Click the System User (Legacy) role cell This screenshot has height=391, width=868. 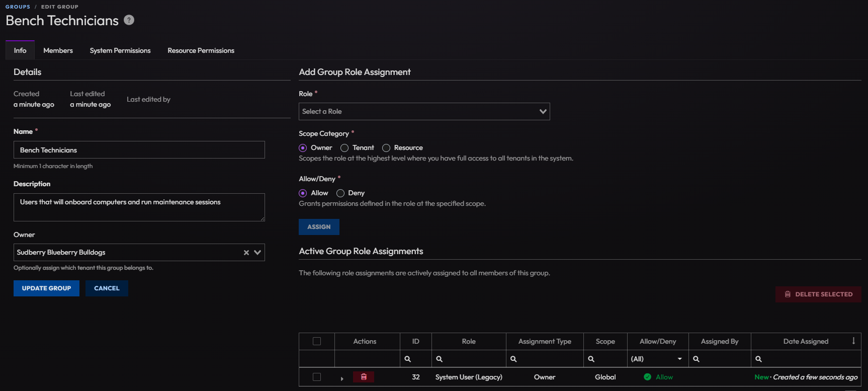coord(469,377)
